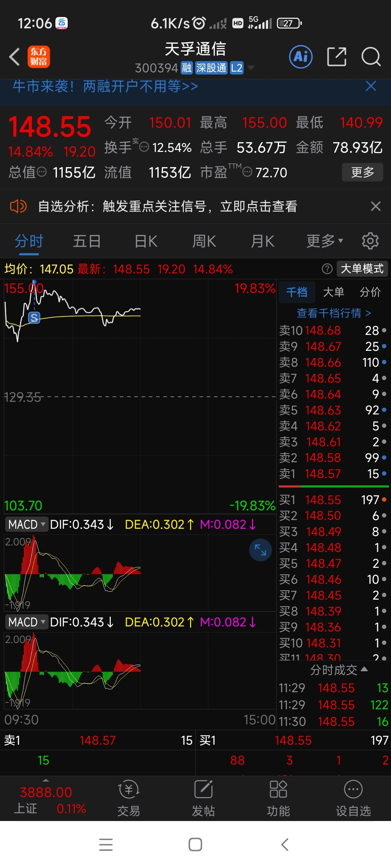
Task: Open the Ai assistant icon
Action: (300, 57)
